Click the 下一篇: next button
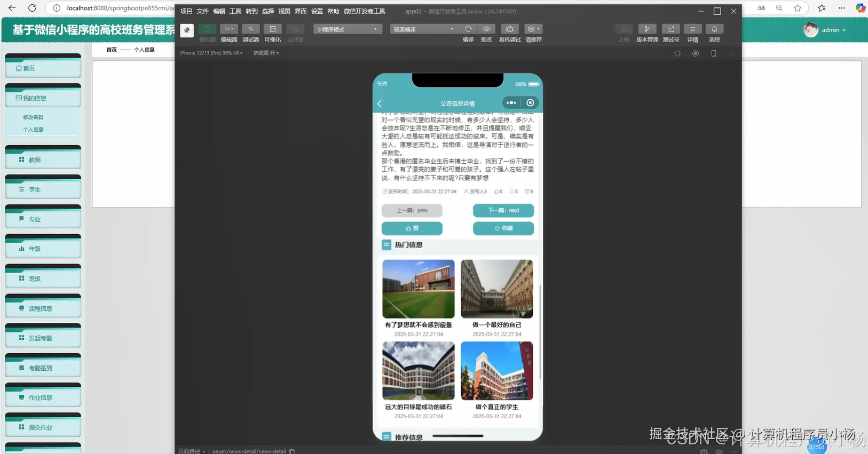The height and width of the screenshot is (454, 868). click(x=503, y=210)
